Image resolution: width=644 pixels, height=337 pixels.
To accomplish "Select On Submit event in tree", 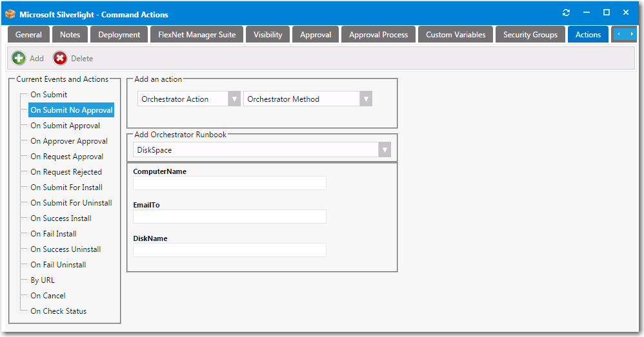I will coord(48,95).
